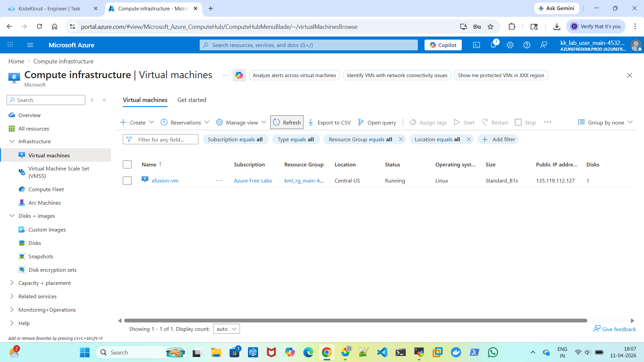
Task: Open the page title more options ellipsis
Action: click(x=226, y=75)
